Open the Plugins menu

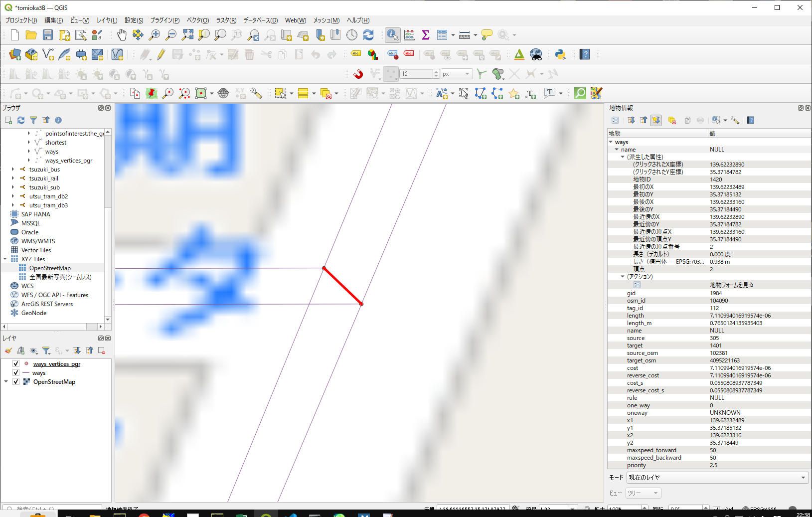(164, 20)
